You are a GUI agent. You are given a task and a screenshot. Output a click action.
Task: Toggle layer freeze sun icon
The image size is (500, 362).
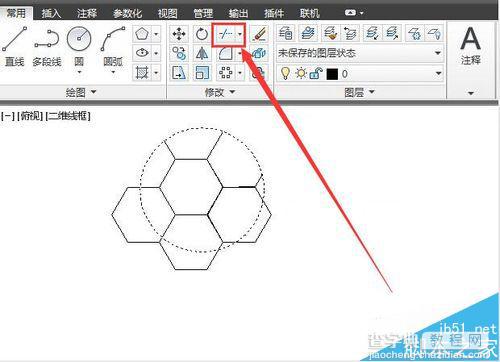(x=301, y=73)
